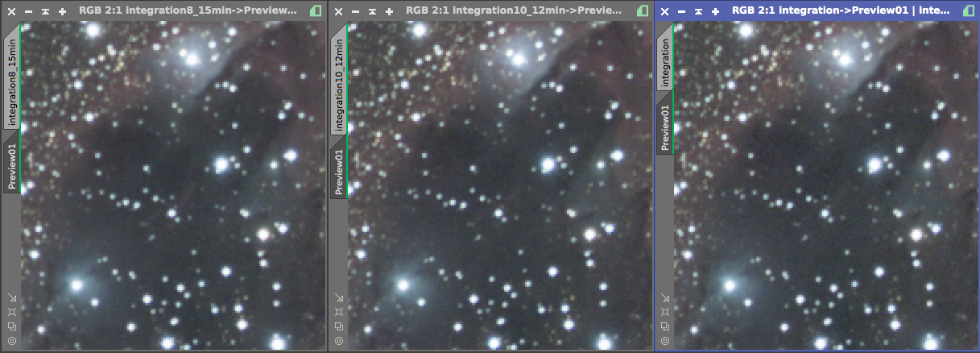The image size is (980, 353).
Task: Click the diagonal arrow icon in integration10_12min window
Action: (x=338, y=297)
